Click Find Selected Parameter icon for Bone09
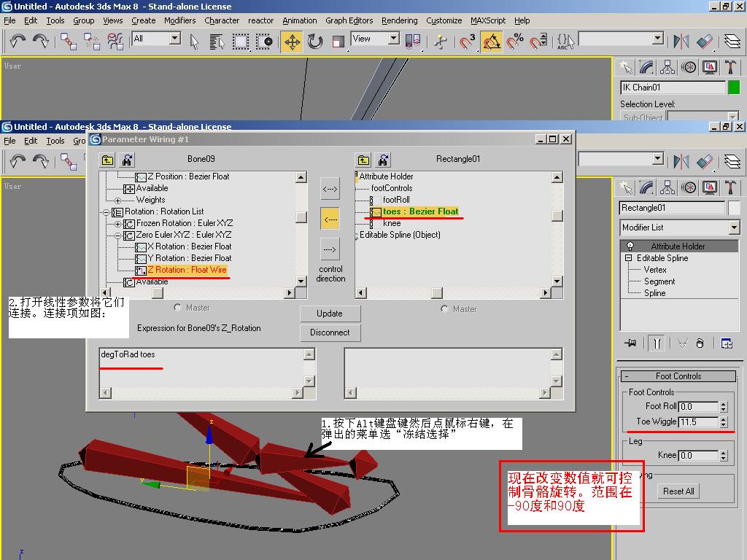This screenshot has height=560, width=747. tap(127, 160)
